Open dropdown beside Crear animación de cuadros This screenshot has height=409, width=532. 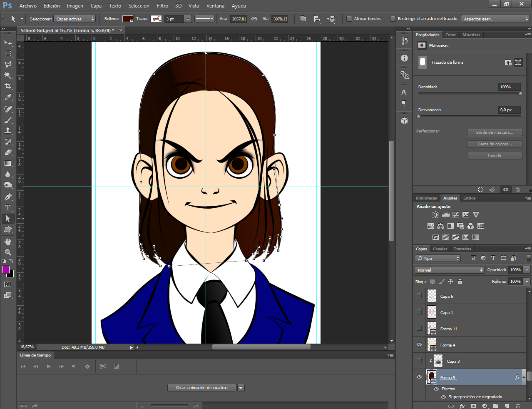[x=241, y=388]
